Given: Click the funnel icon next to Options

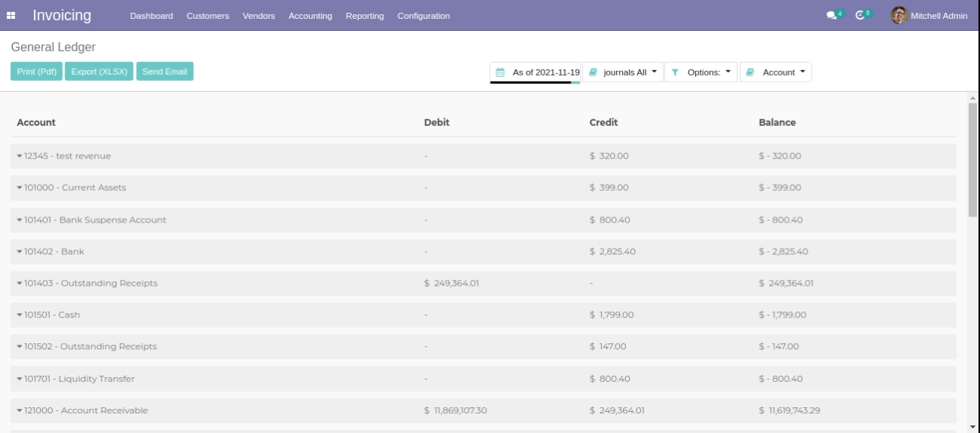Looking at the screenshot, I should point(675,72).
